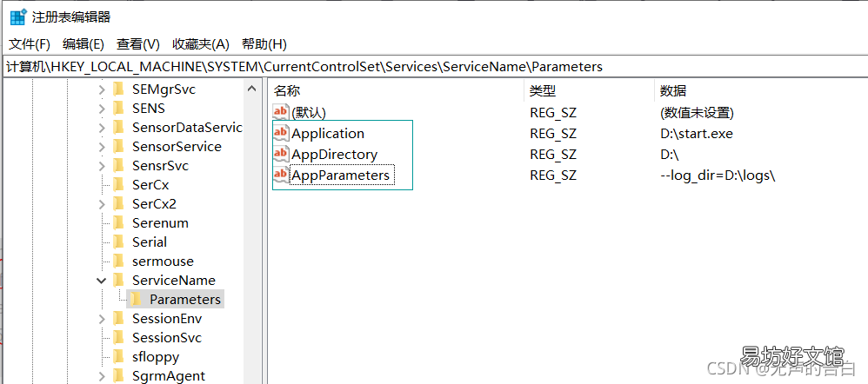Select the Serenum key label

pos(161,223)
